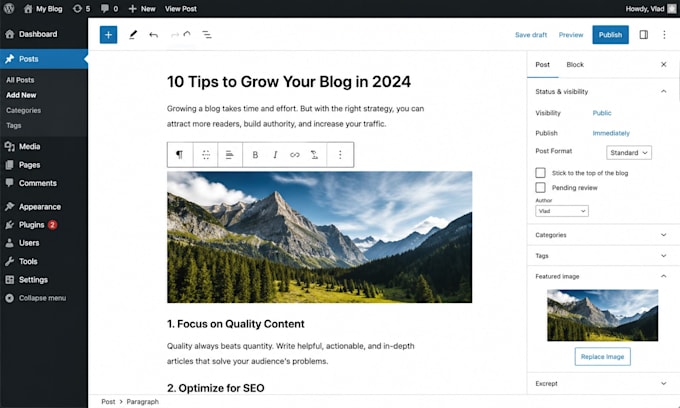Click the blue Publish button
The height and width of the screenshot is (408, 680).
pos(610,35)
